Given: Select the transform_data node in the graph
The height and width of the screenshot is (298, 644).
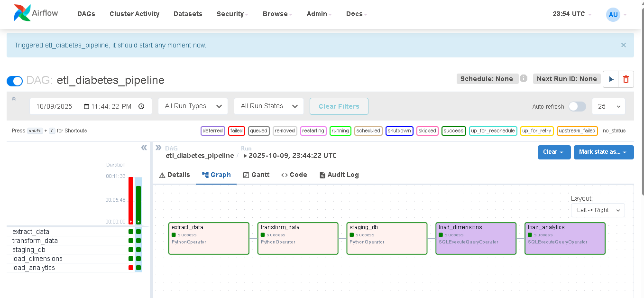Looking at the screenshot, I should pos(298,238).
